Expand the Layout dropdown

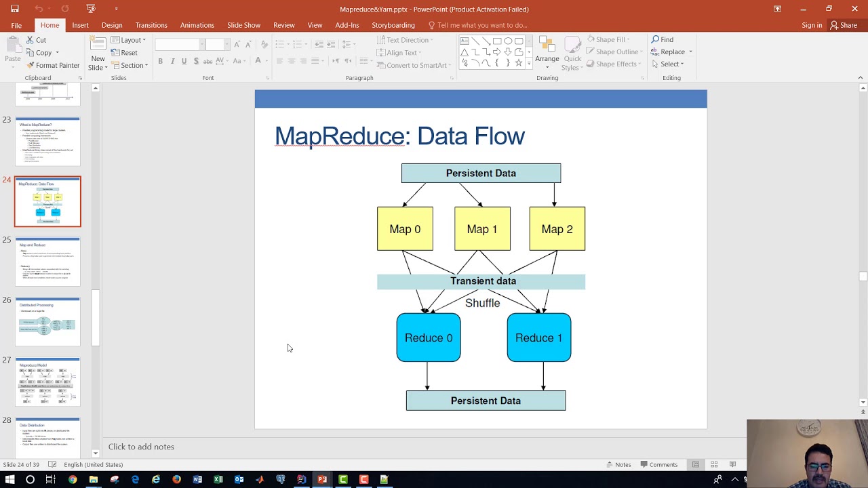[128, 40]
